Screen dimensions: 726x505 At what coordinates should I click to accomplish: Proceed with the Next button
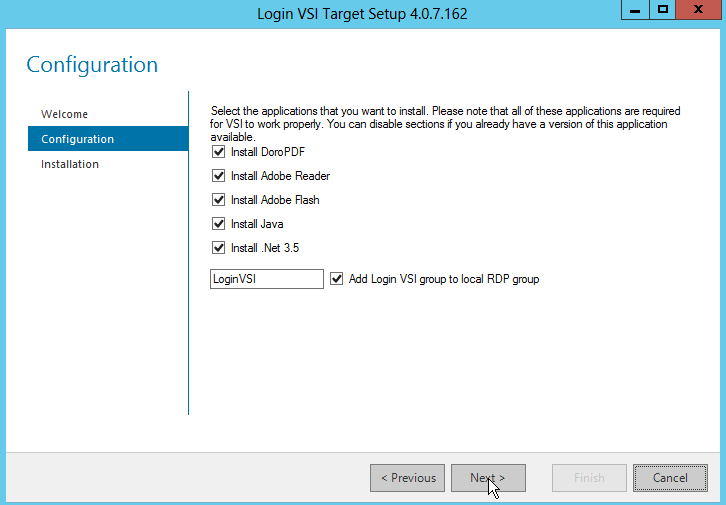[488, 478]
